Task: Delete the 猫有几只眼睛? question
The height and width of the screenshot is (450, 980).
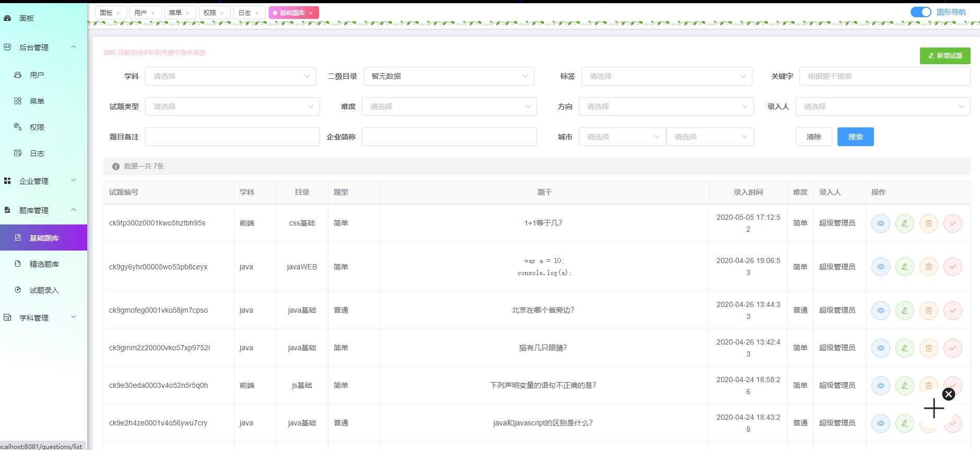Action: pyautogui.click(x=929, y=348)
